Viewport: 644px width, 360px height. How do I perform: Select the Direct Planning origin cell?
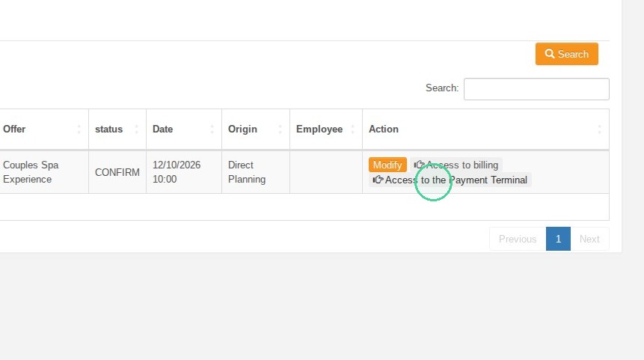pos(256,172)
